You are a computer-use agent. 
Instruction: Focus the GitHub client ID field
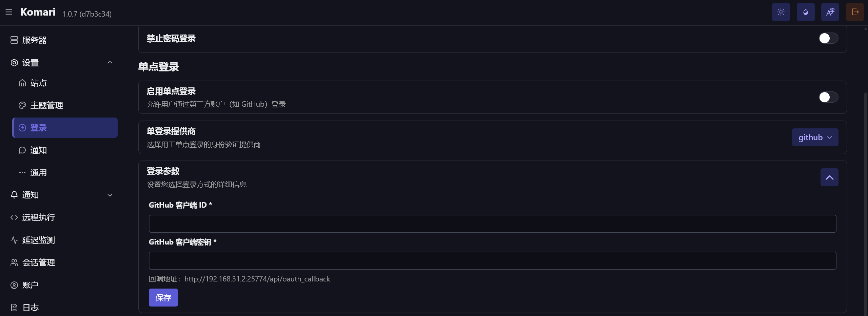[492, 224]
